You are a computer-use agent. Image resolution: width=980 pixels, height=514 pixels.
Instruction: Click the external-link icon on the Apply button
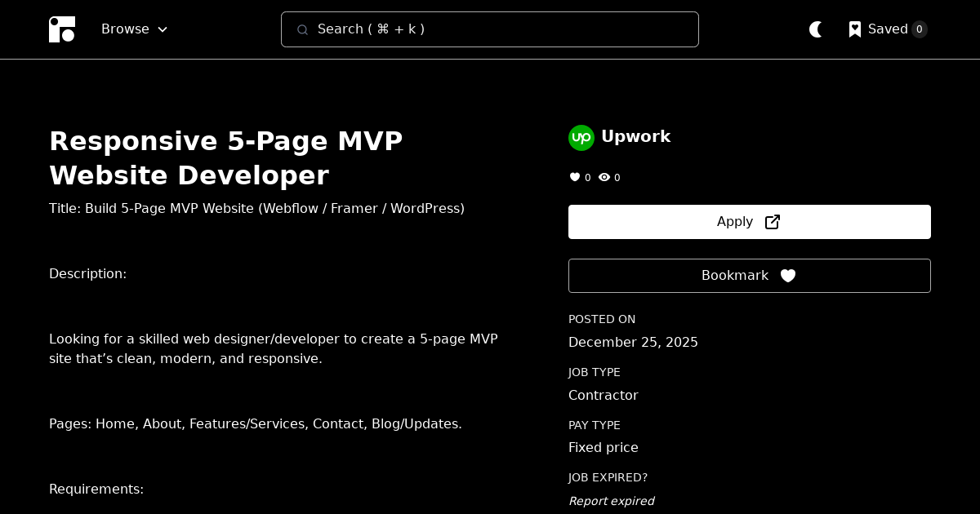point(772,221)
